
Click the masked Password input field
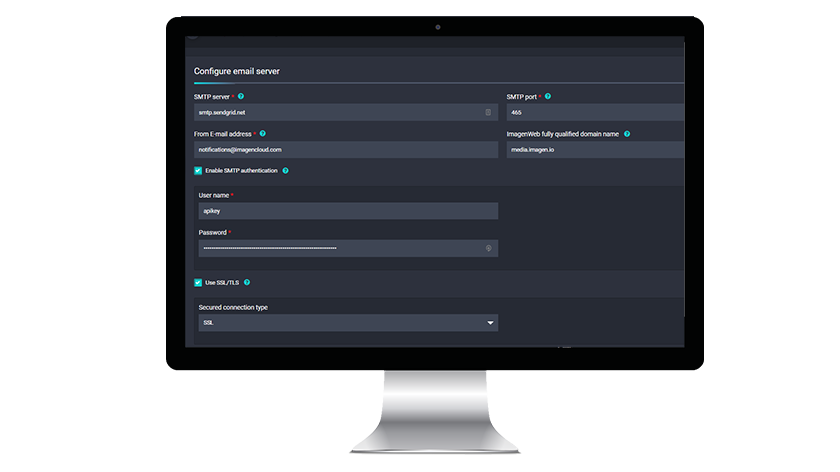pyautogui.click(x=348, y=248)
